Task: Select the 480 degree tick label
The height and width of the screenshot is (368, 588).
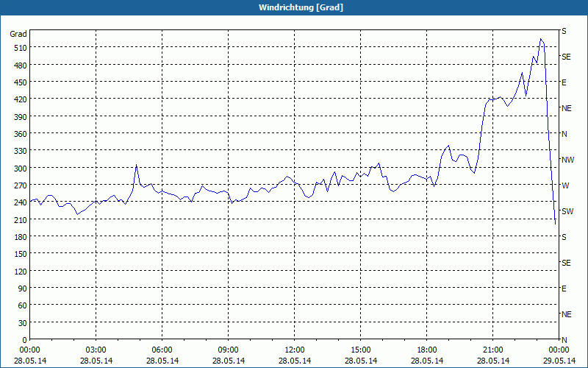Action: click(21, 66)
